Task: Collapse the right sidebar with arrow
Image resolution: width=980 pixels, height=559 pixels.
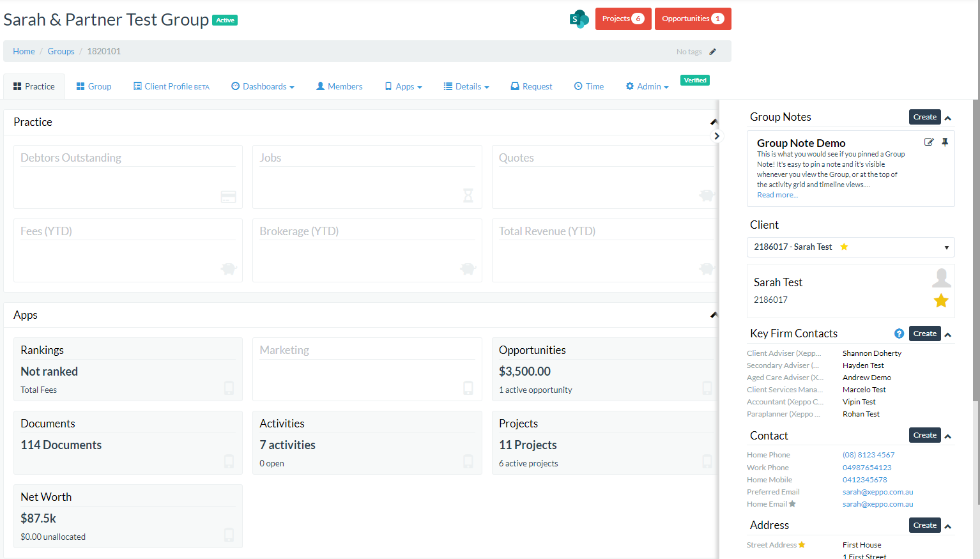Action: pyautogui.click(x=717, y=136)
